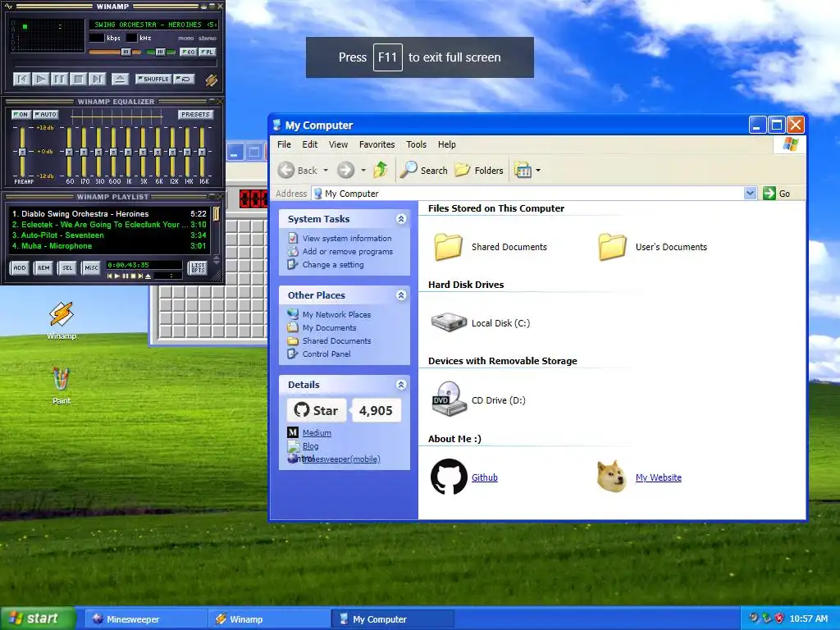Screen dimensions: 840x630
Task: Open the Favorites menu in My Computer
Action: tap(377, 144)
